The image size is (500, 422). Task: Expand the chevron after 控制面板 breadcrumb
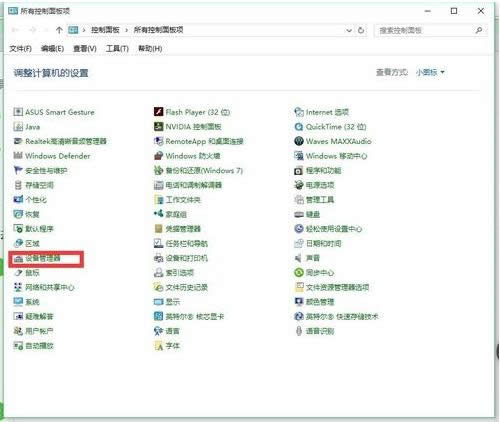(127, 30)
